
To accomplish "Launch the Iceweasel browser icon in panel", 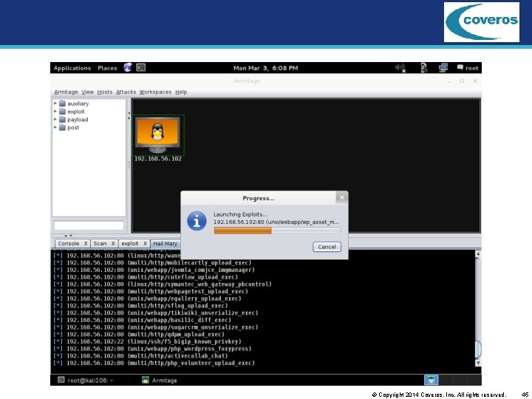I will tap(128, 67).
